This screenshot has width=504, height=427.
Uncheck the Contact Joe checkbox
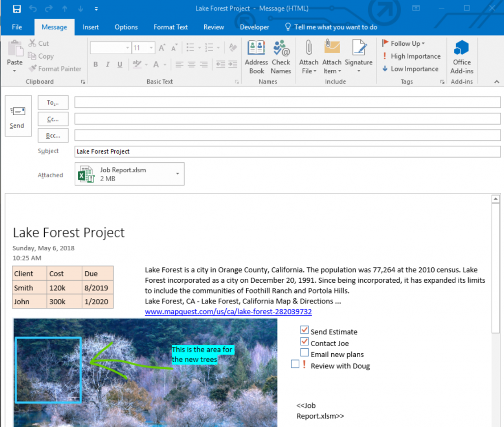[x=304, y=342]
